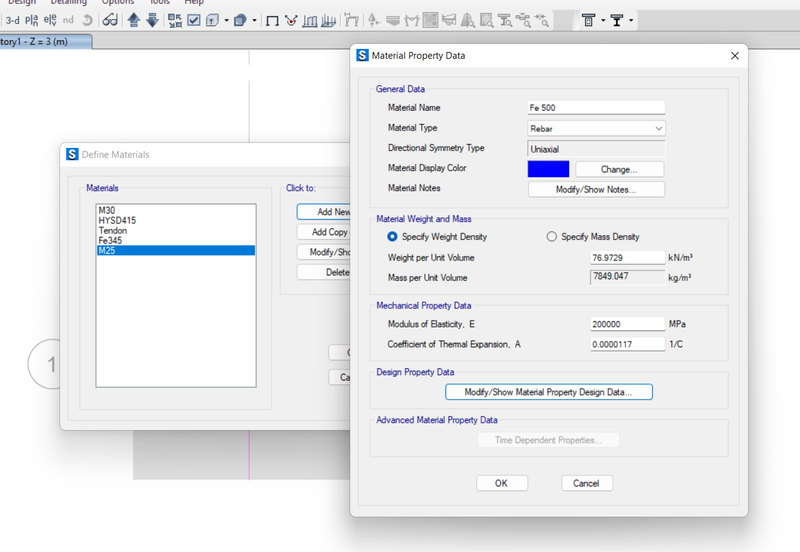Open the Tools menu

[x=159, y=2]
